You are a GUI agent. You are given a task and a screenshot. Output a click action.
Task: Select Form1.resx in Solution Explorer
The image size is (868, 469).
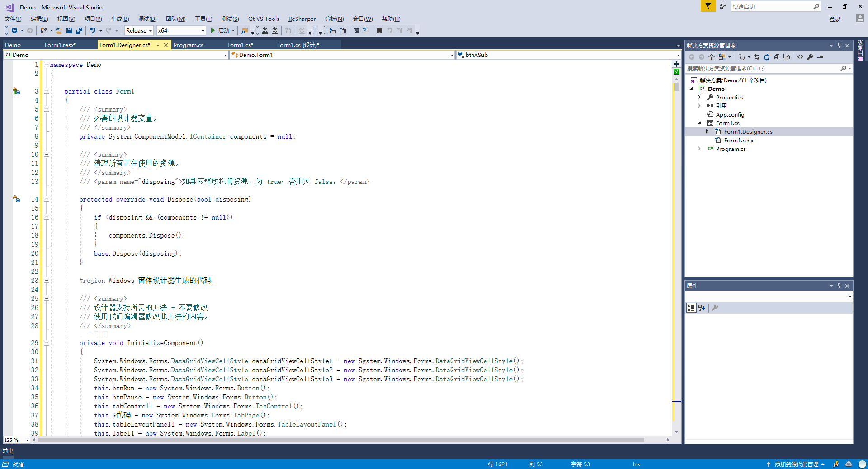[738, 141]
